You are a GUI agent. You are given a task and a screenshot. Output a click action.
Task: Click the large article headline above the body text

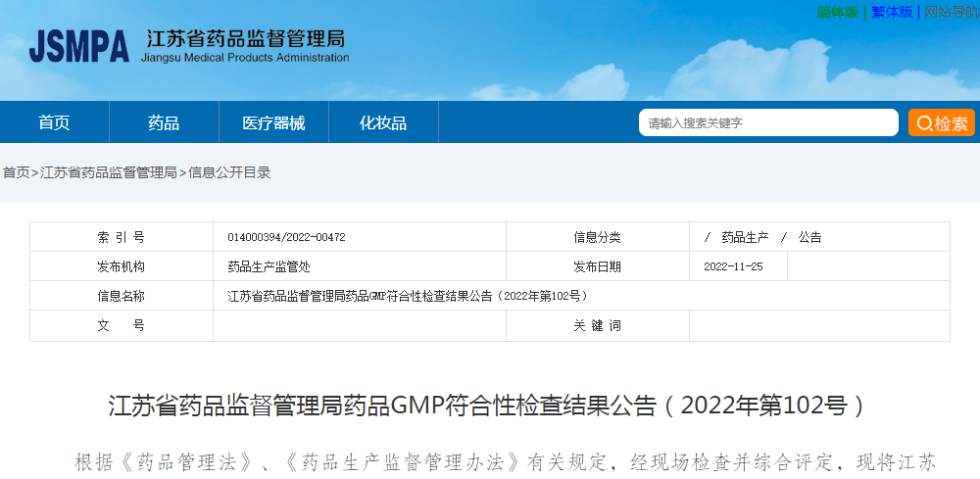(487, 406)
